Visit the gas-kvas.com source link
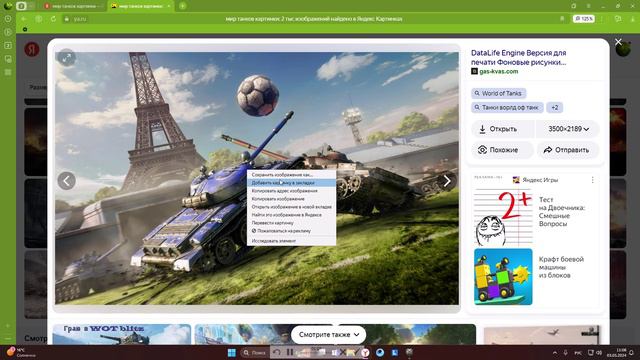 498,71
